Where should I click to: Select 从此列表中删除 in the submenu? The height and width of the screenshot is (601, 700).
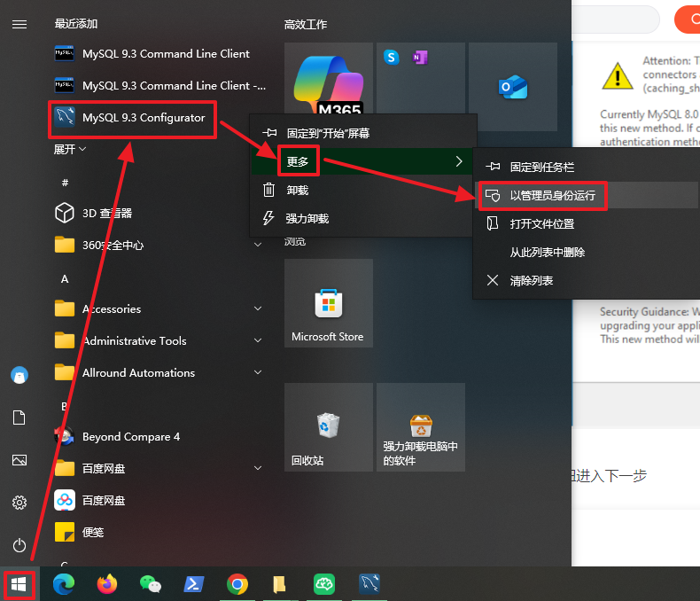point(587,252)
